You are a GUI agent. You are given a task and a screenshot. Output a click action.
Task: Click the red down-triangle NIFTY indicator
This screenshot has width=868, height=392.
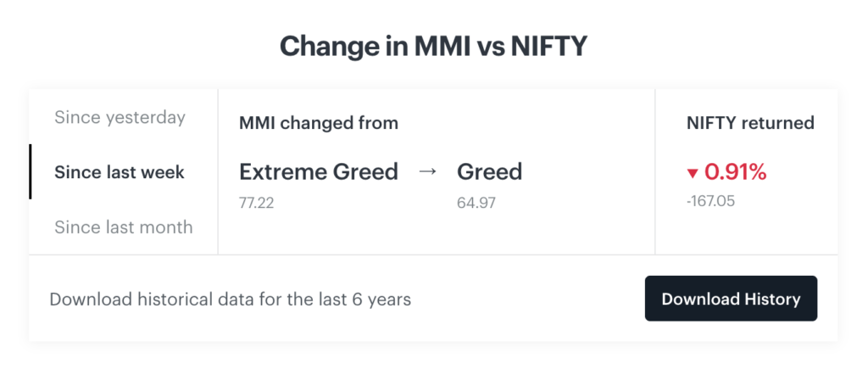click(x=693, y=174)
